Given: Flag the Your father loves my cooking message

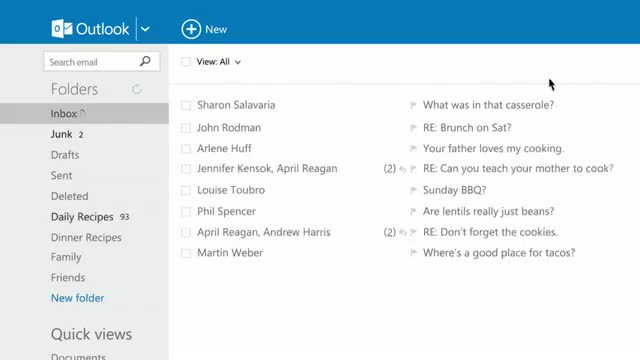Looking at the screenshot, I should point(413,149).
